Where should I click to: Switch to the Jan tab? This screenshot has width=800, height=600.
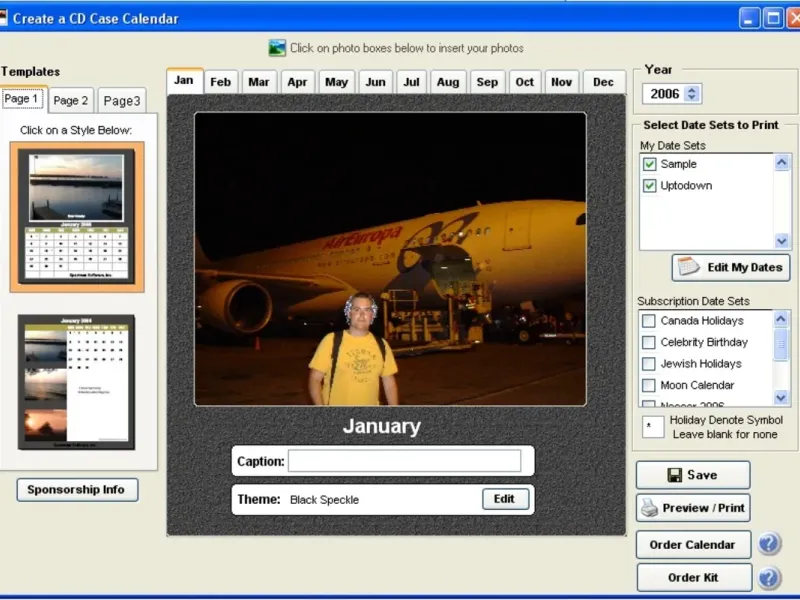pos(184,81)
